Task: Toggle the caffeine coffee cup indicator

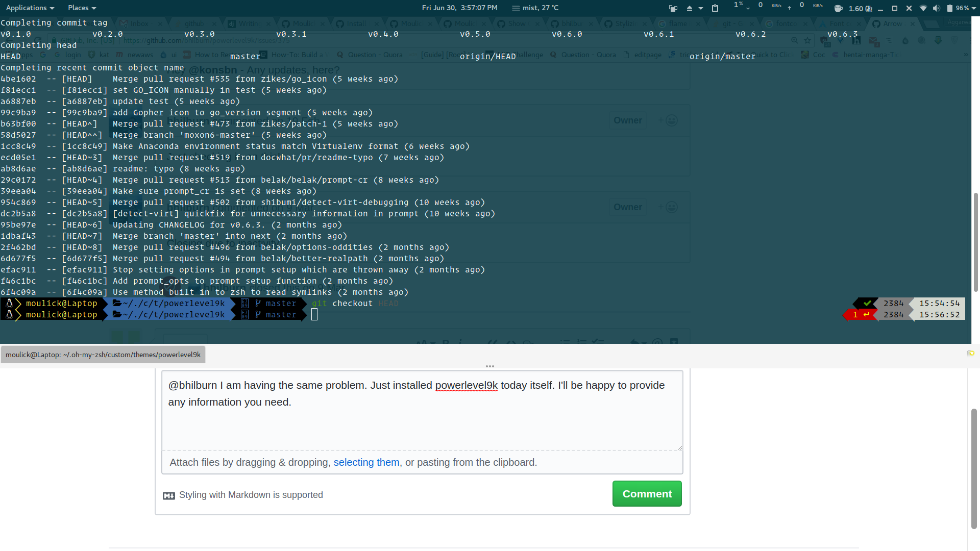Action: click(838, 8)
